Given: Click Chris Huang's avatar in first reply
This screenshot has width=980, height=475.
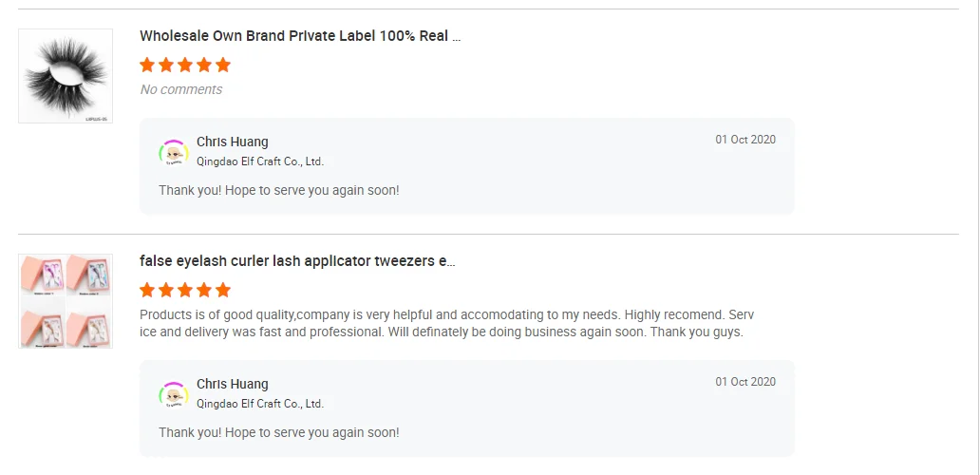Looking at the screenshot, I should click(x=173, y=152).
